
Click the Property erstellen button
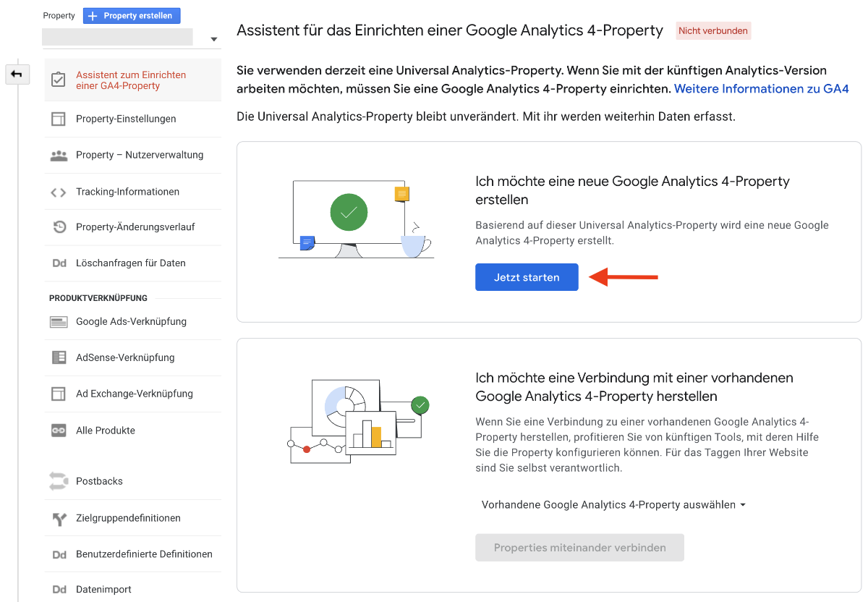click(132, 16)
